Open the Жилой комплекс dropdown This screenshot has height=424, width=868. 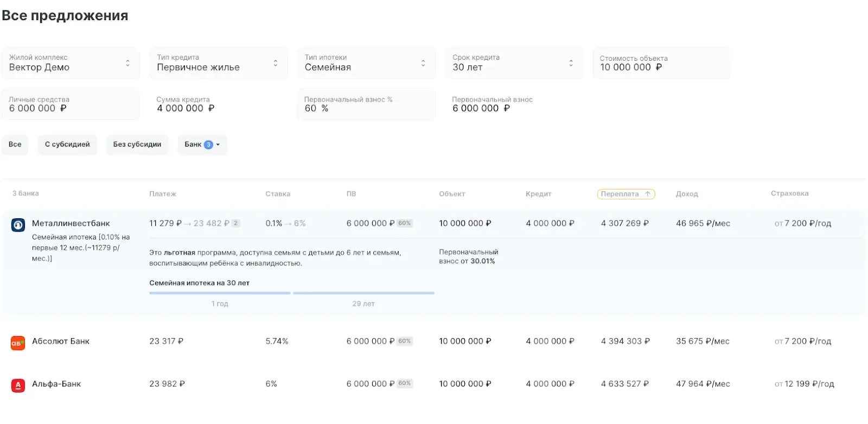coord(71,63)
